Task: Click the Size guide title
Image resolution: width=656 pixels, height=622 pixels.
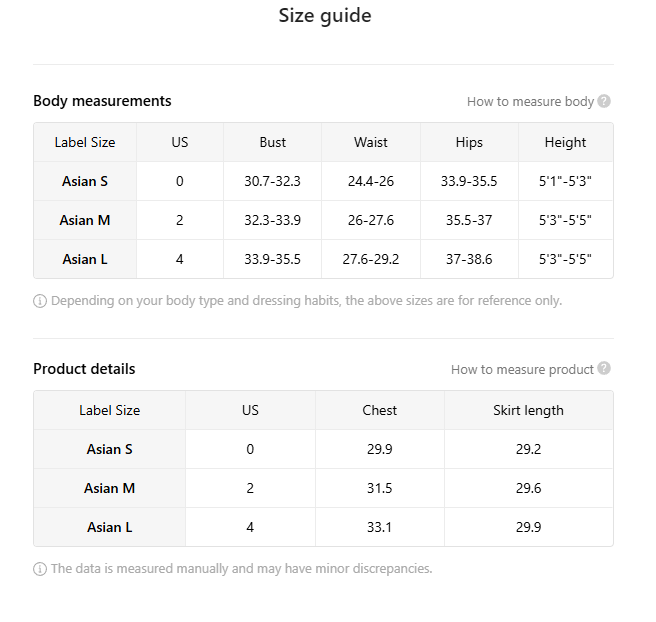Action: (x=325, y=16)
